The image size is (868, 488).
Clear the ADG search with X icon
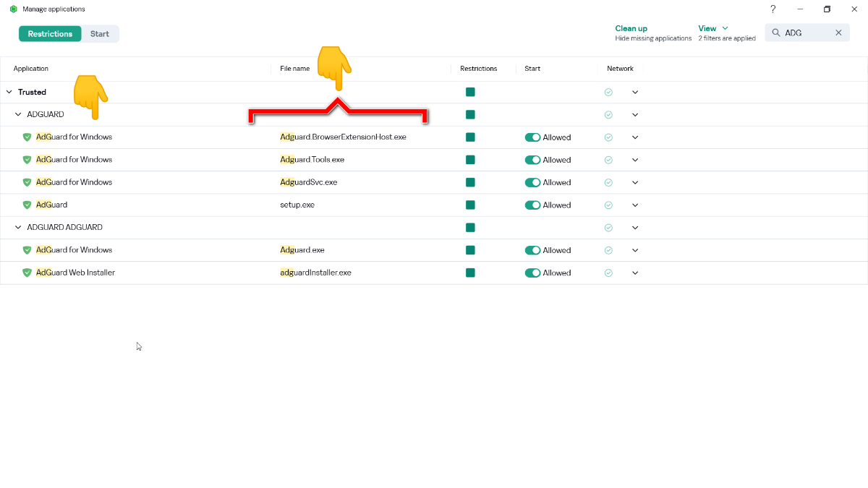839,33
